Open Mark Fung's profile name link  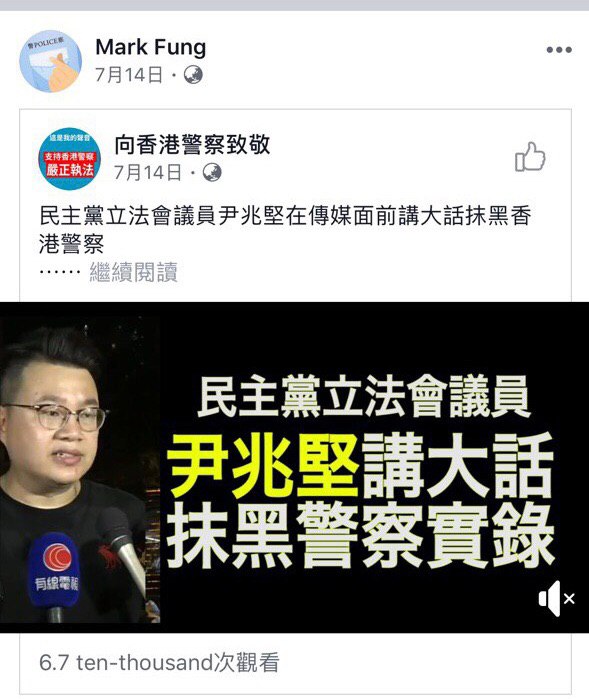pos(151,47)
